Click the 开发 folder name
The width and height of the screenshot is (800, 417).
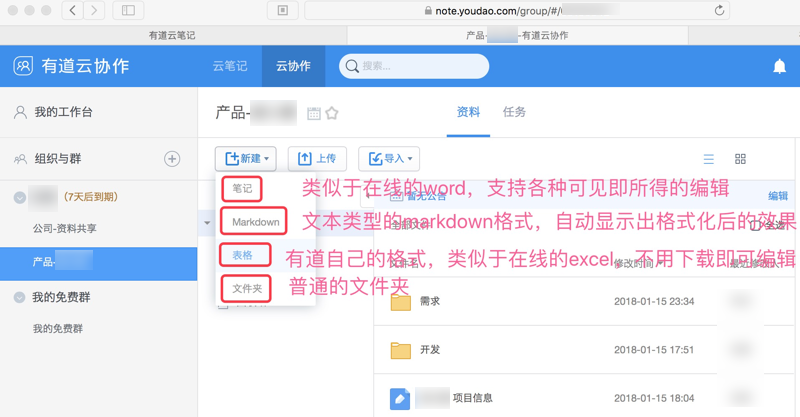point(430,350)
